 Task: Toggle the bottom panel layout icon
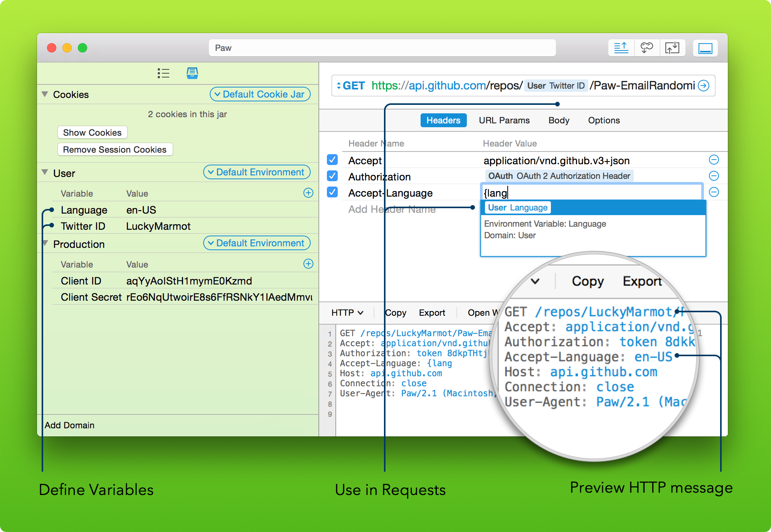point(705,48)
